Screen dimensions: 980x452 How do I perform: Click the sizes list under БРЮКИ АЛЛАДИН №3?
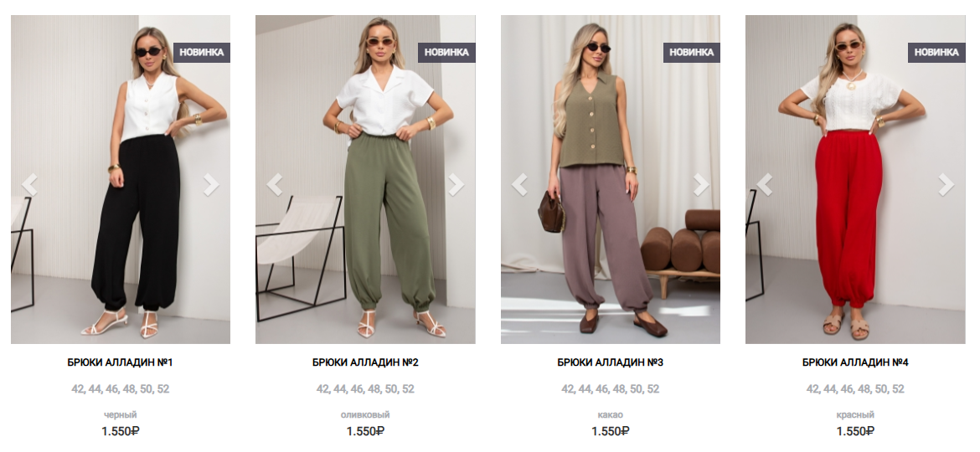pos(610,389)
